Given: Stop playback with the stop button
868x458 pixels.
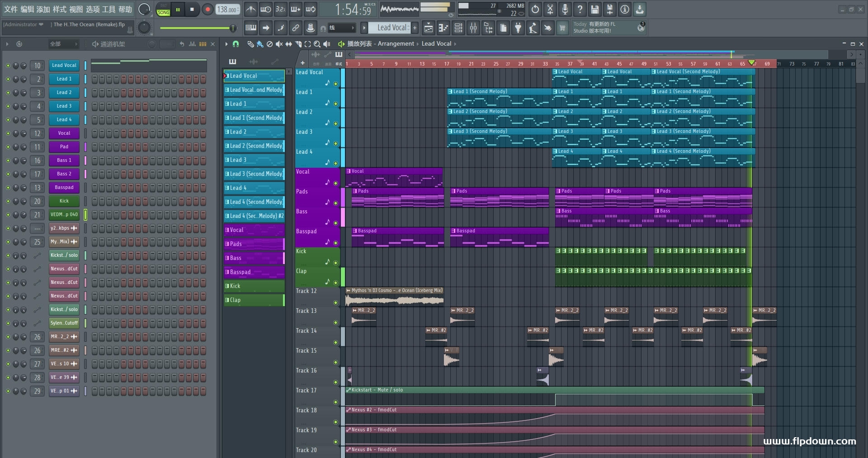Looking at the screenshot, I should [x=192, y=9].
